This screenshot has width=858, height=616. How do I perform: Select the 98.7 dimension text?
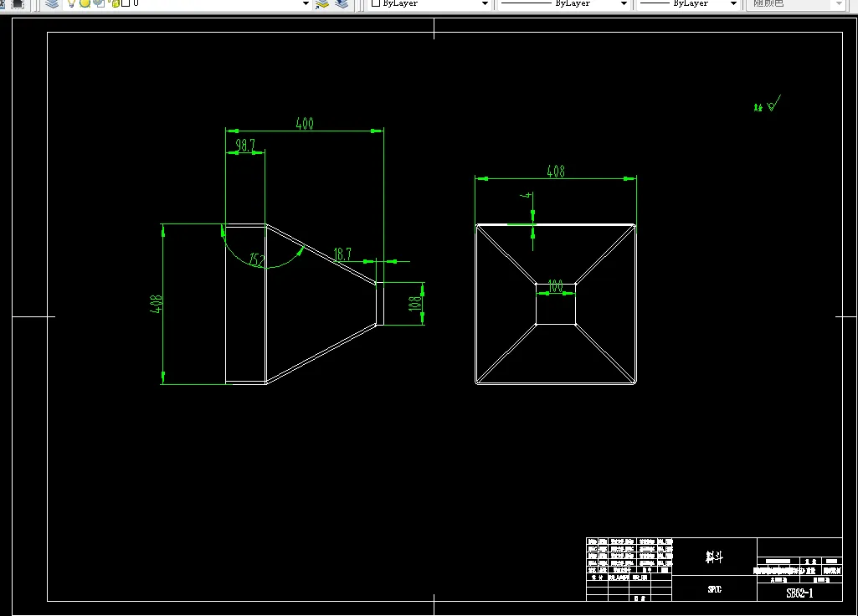point(245,145)
